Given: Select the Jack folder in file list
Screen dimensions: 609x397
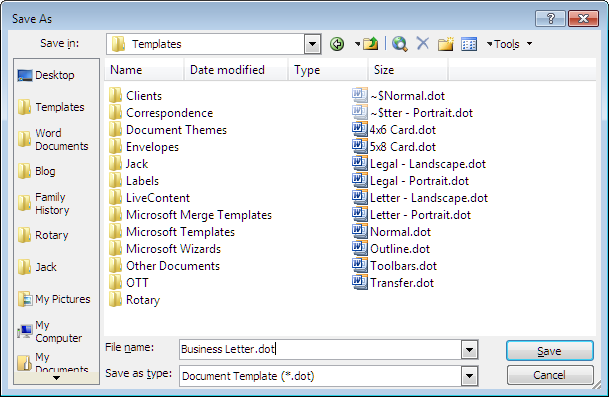Looking at the screenshot, I should click(x=129, y=164).
